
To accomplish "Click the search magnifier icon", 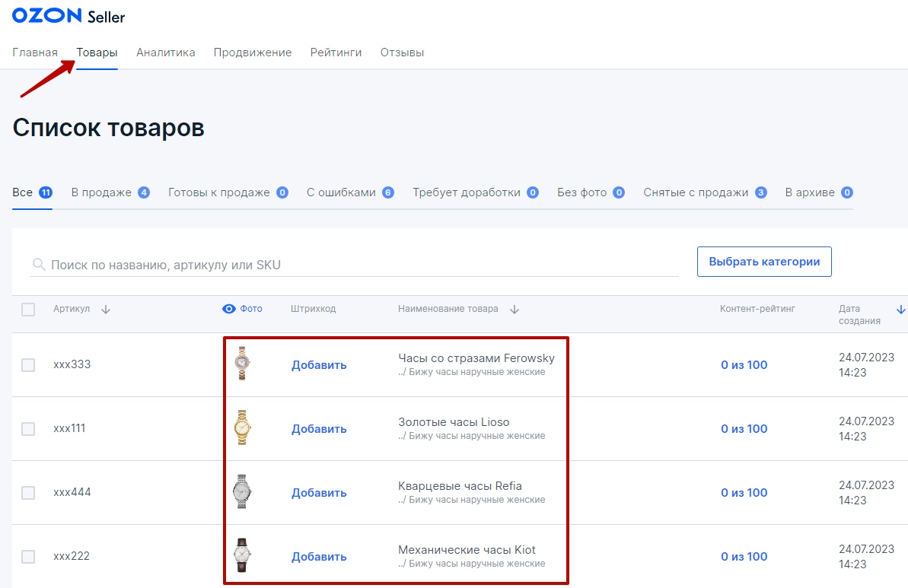I will pyautogui.click(x=39, y=265).
